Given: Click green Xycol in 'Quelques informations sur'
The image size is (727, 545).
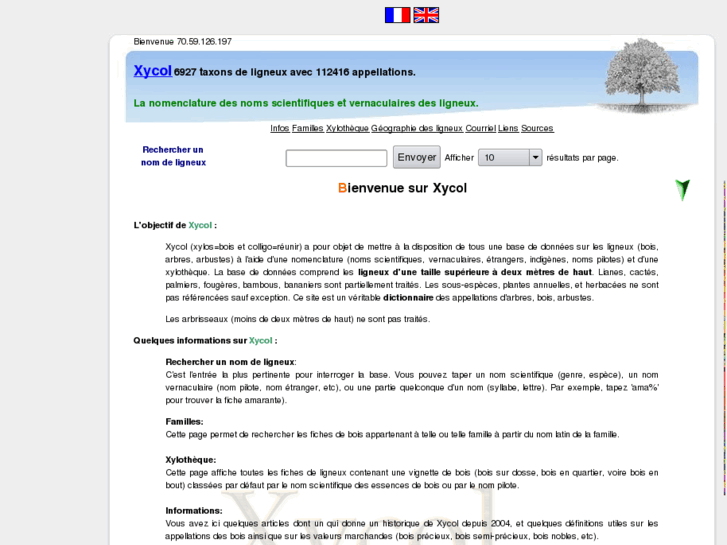Looking at the screenshot, I should tap(261, 340).
